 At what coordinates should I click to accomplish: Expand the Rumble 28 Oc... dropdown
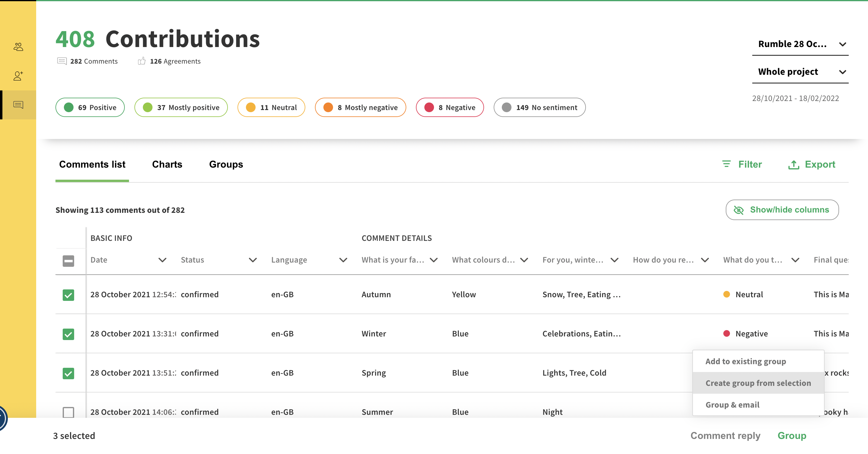(800, 44)
